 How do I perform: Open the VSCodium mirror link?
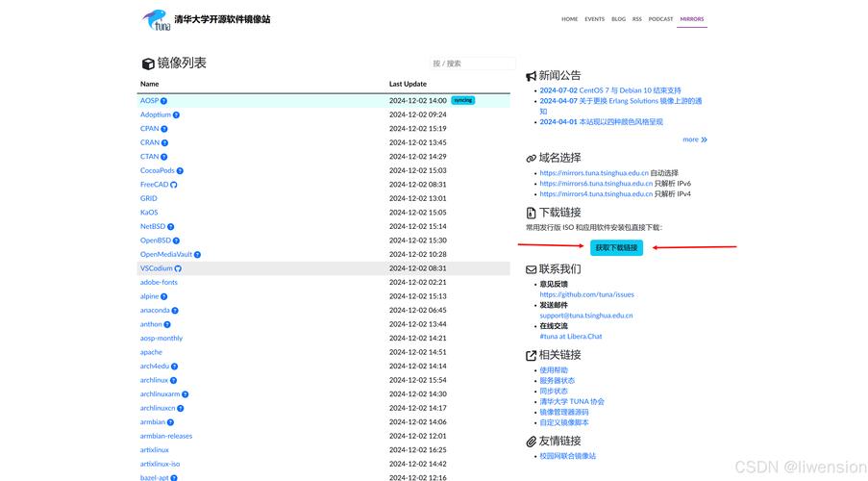[156, 268]
